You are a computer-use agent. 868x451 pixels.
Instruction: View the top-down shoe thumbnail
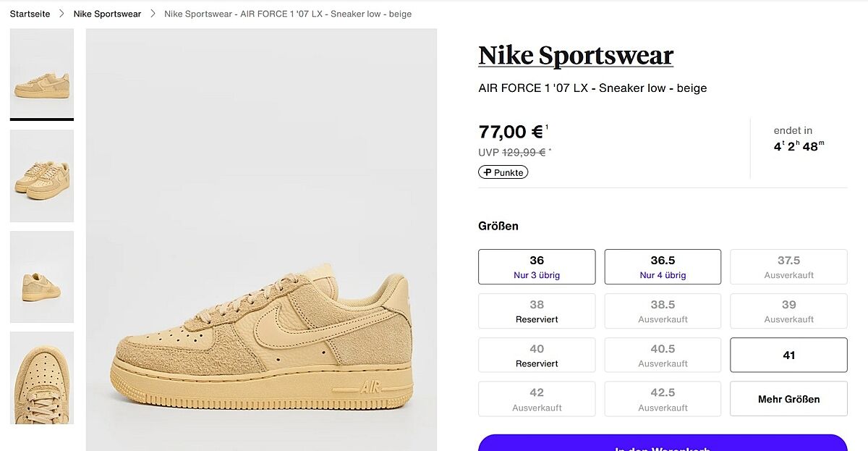[x=42, y=378]
